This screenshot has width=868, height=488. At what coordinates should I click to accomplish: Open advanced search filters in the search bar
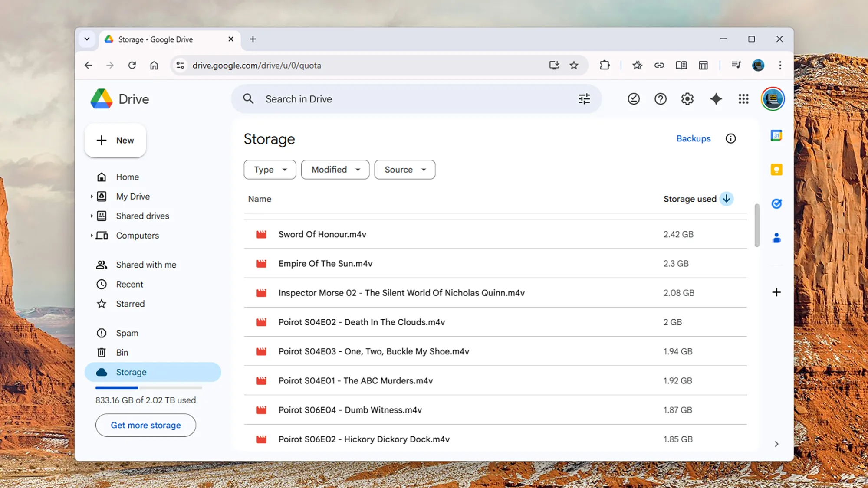pos(584,99)
